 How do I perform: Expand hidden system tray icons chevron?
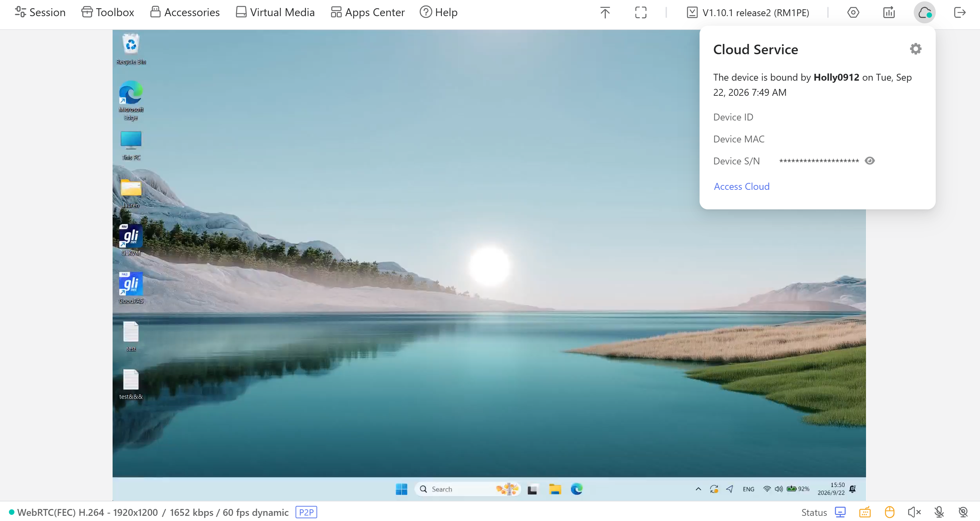[698, 489]
